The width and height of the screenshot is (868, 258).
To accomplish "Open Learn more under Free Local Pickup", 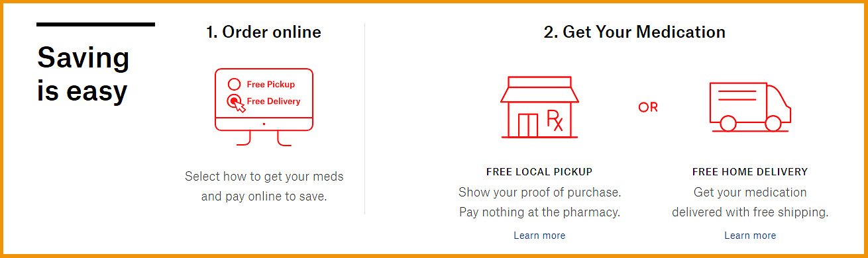I will pos(539,236).
